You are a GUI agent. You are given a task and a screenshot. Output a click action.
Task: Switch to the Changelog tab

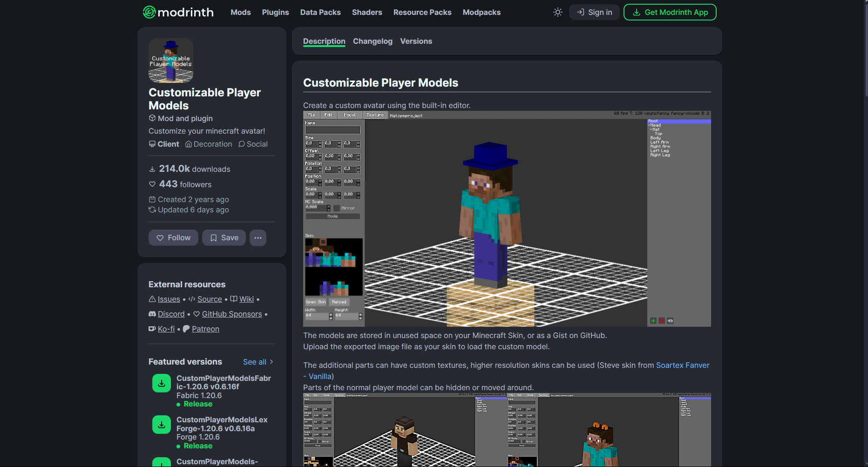(x=373, y=41)
